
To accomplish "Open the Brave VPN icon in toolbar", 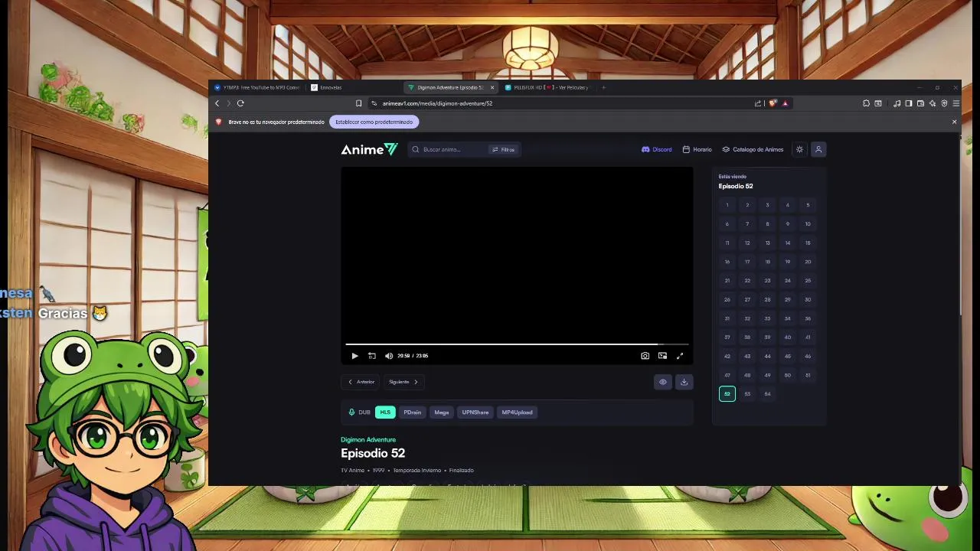I will click(944, 103).
